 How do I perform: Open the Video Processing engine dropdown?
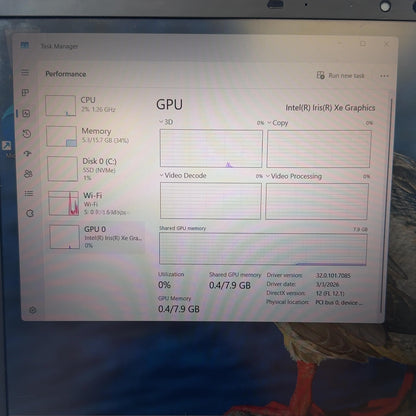tap(294, 176)
